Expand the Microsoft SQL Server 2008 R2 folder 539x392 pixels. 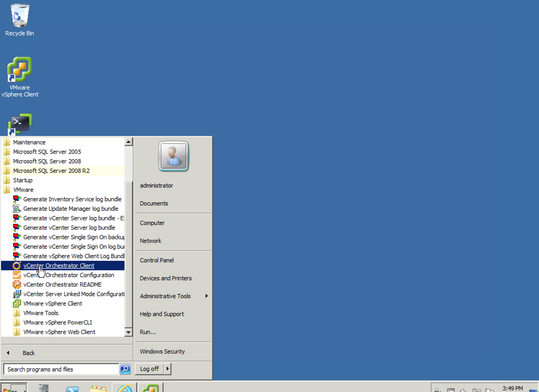(x=51, y=171)
